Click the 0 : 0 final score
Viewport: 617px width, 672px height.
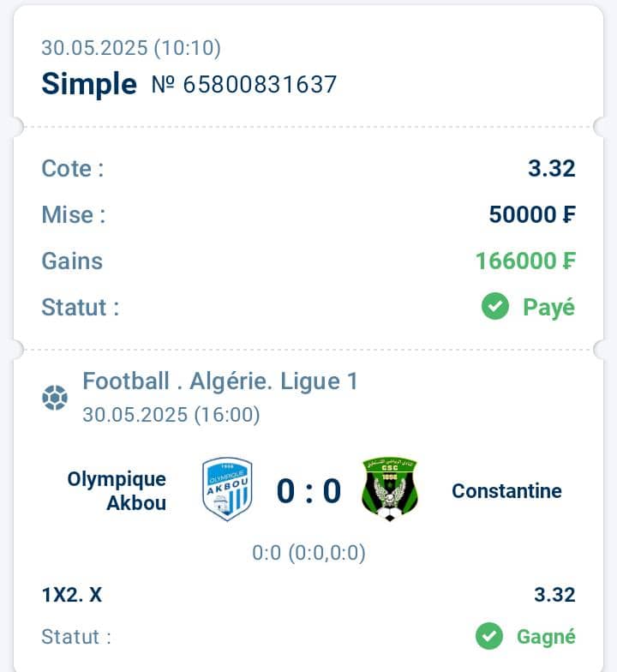coord(308,490)
